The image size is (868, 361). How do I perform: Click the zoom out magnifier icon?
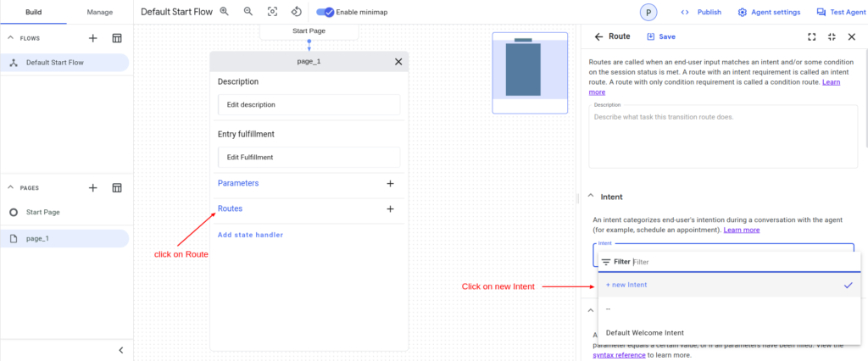pos(248,12)
